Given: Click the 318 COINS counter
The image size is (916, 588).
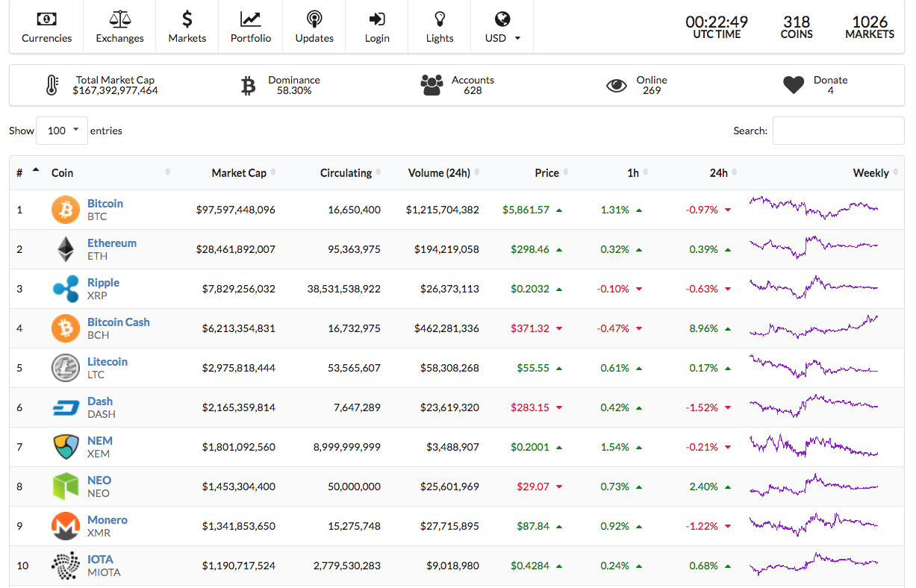Looking at the screenshot, I should pos(797,27).
